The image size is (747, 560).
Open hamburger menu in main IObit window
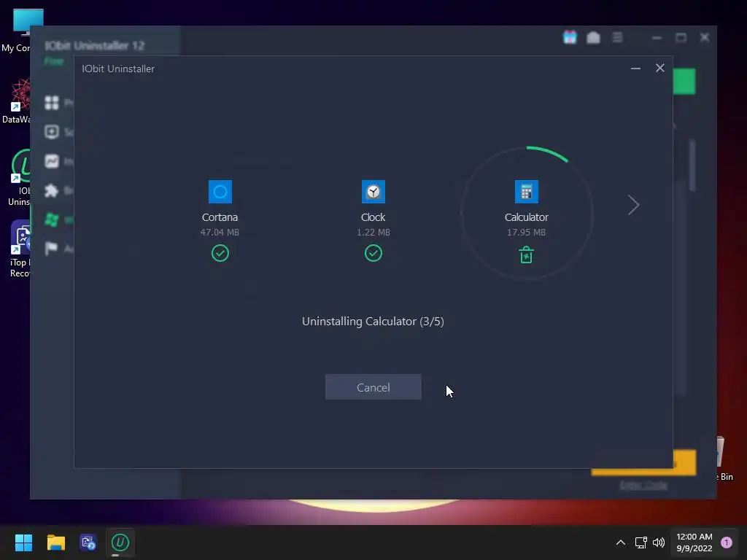pyautogui.click(x=617, y=37)
